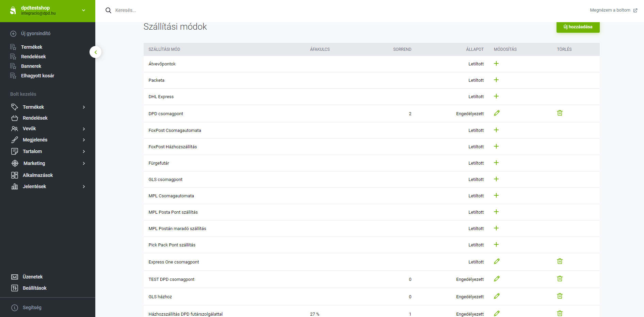Select the DPD csomagpont row name

pos(166,114)
